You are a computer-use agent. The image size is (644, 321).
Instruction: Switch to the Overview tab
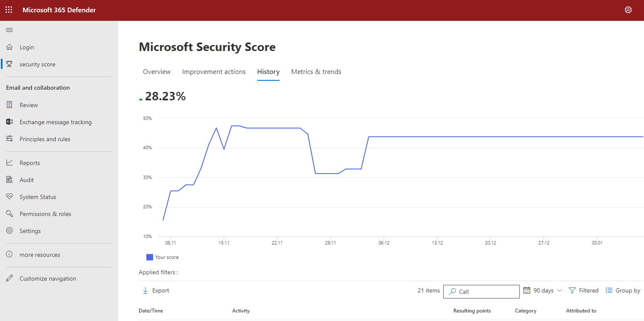coord(157,72)
